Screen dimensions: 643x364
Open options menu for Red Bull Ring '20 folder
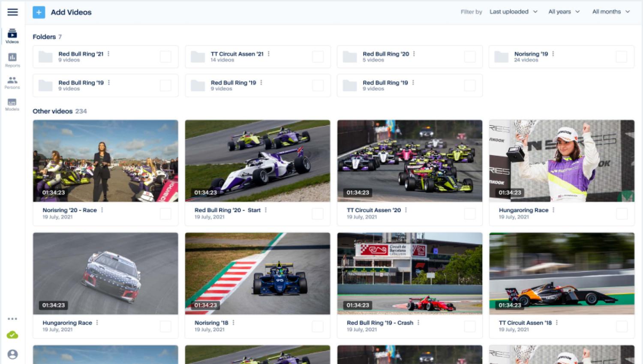[x=414, y=54]
